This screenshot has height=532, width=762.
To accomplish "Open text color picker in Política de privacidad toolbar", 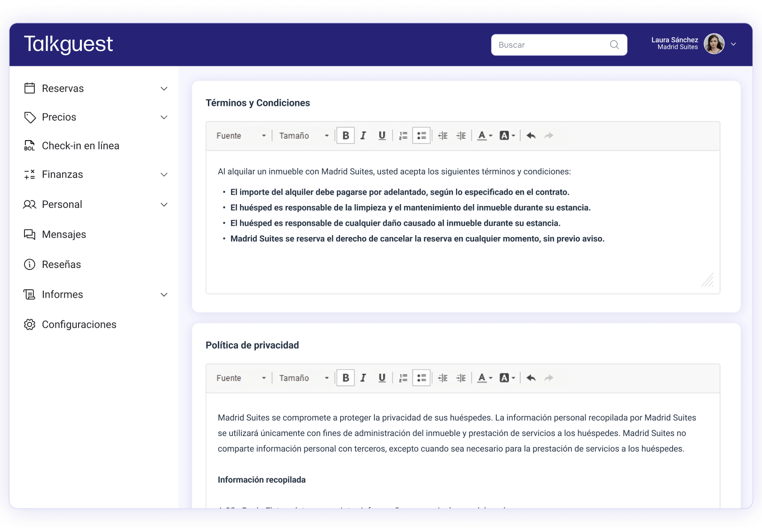I will 485,378.
